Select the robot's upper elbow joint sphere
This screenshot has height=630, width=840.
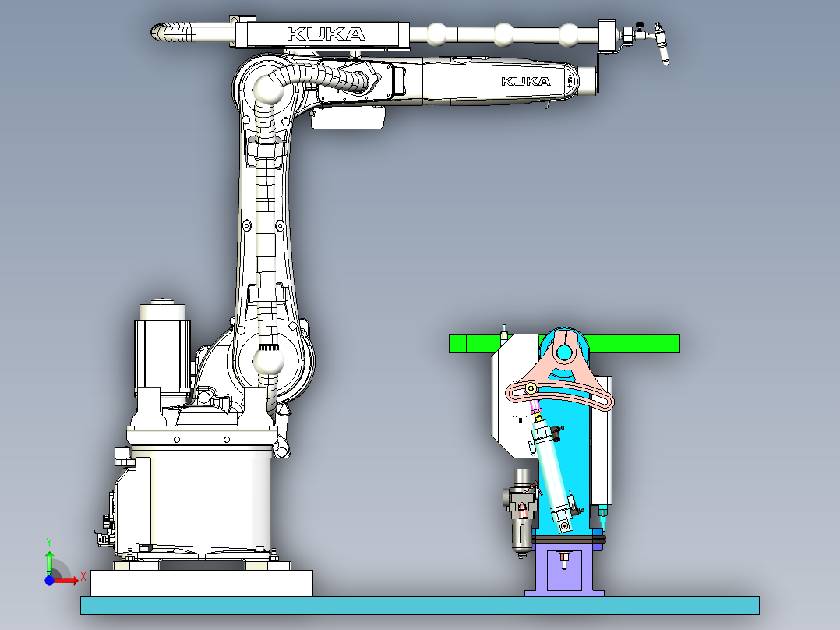pos(268,88)
